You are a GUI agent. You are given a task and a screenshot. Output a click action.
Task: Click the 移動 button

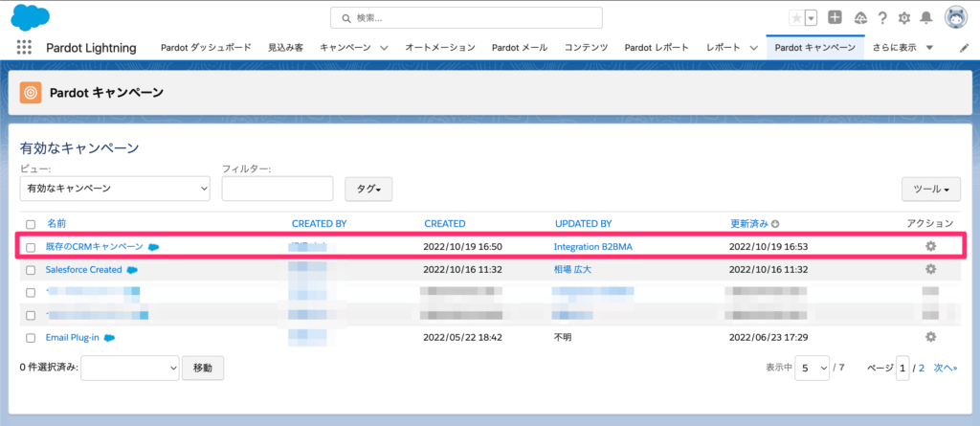(x=203, y=369)
